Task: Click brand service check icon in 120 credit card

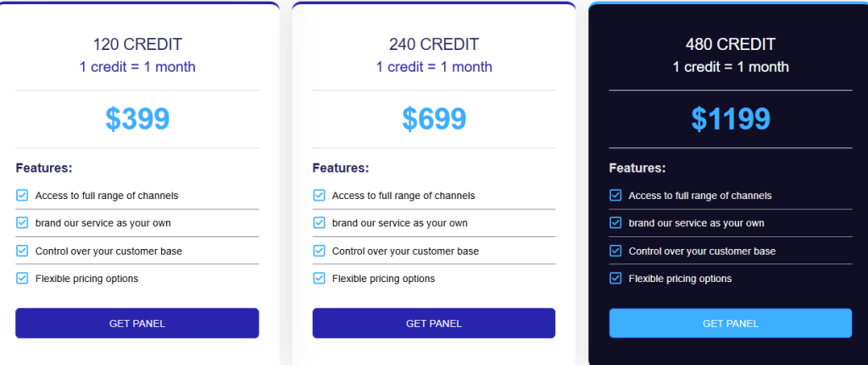Action: pos(22,223)
